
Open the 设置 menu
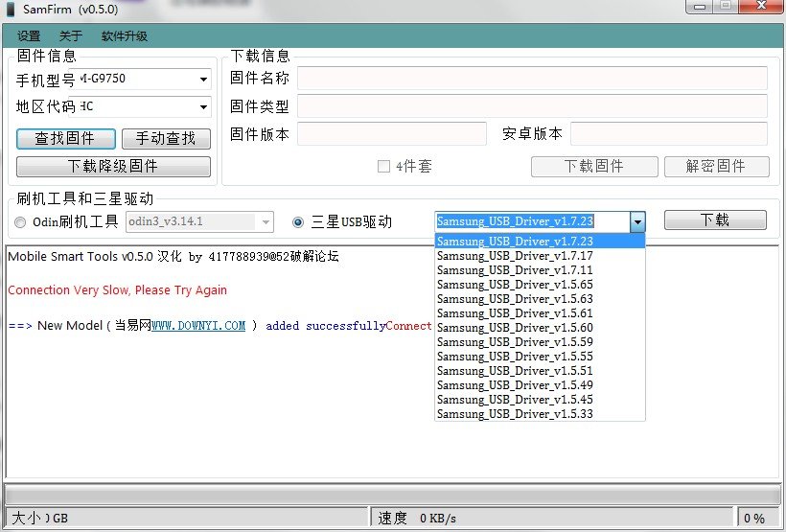pos(29,36)
